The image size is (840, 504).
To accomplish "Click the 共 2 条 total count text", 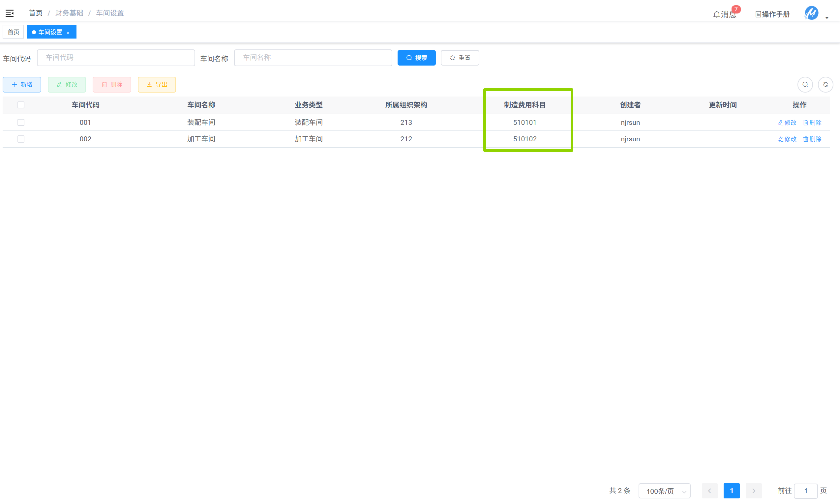I will [619, 491].
